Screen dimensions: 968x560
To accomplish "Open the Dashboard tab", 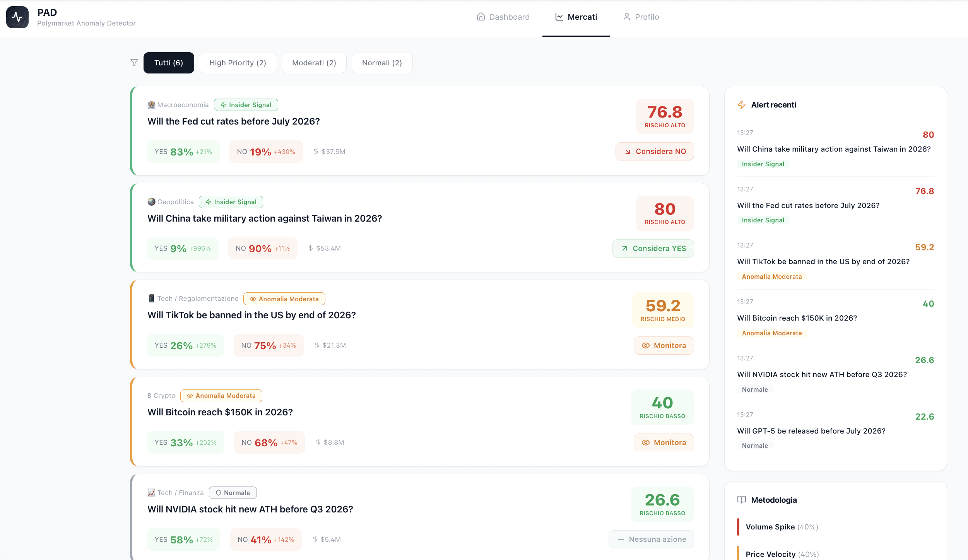I will [x=503, y=17].
